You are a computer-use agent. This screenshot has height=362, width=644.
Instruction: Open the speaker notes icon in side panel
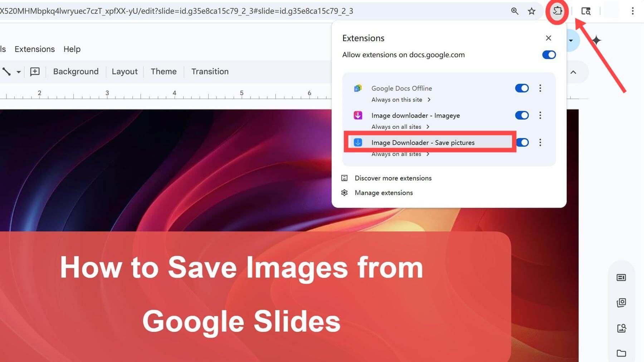pos(621,278)
